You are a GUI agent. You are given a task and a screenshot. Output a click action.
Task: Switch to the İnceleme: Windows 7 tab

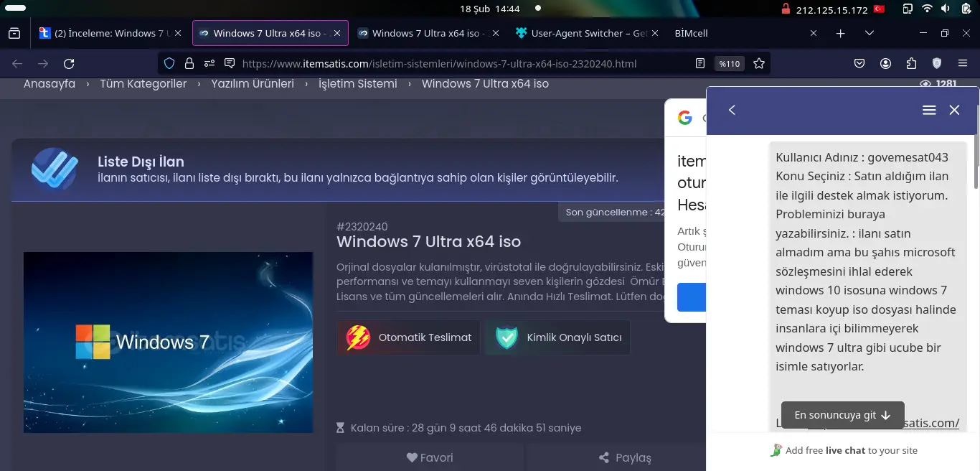click(x=105, y=33)
